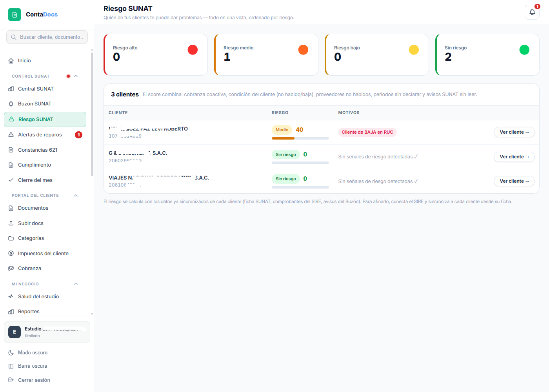Toggle Modo oscuro
549x392 pixels.
tap(47, 353)
